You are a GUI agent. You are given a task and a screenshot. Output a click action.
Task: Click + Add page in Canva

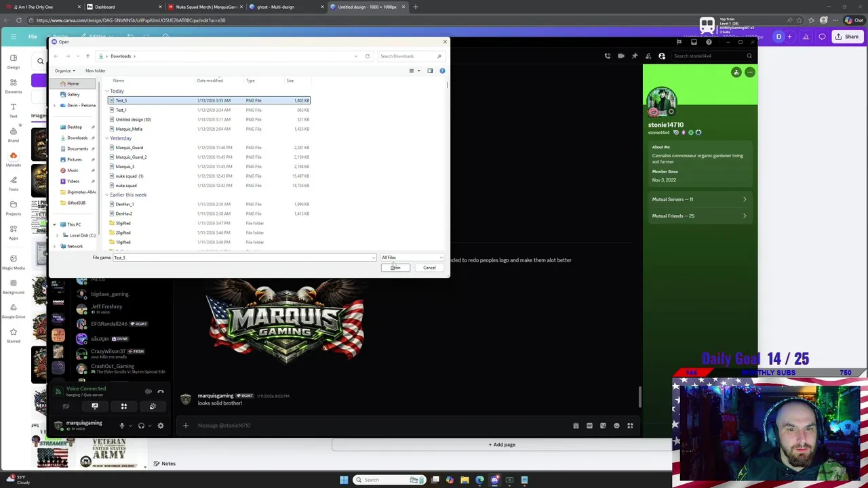(x=502, y=445)
